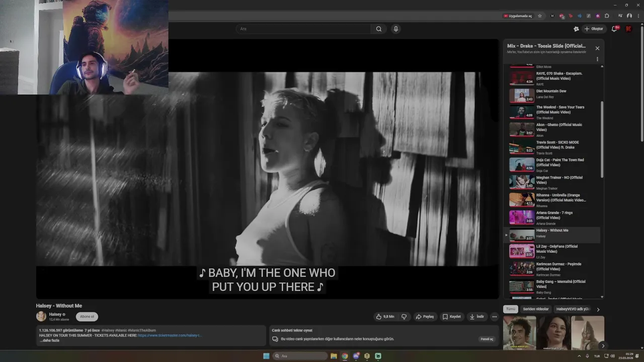Image resolution: width=644 pixels, height=362 pixels.
Task: Dislike the Halsey video
Action: tap(404, 317)
